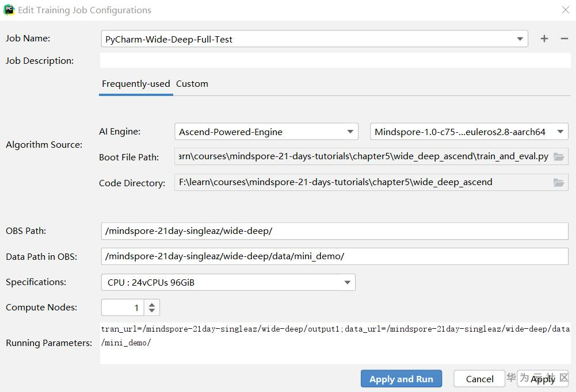Image resolution: width=576 pixels, height=392 pixels.
Task: Click the PyCharm logo in title bar
Action: [9, 10]
